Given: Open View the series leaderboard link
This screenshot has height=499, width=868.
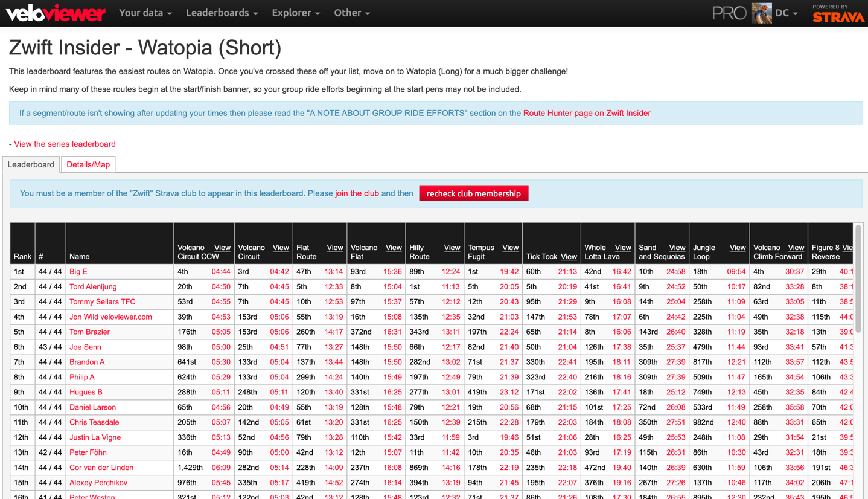Looking at the screenshot, I should 65,144.
